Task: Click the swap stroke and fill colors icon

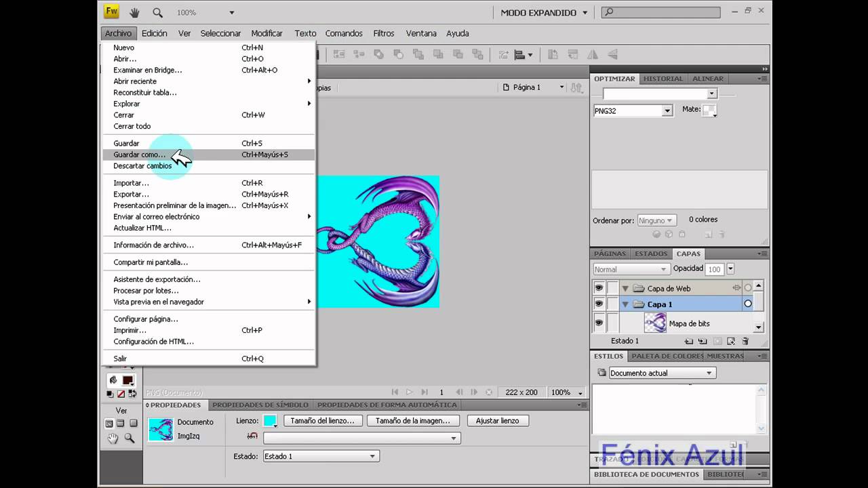Action: click(132, 394)
